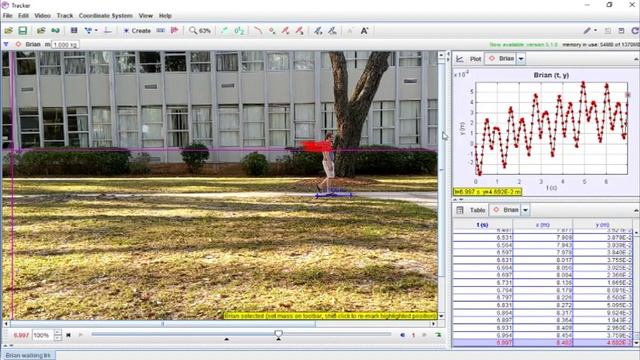Maximize the Plot view panel arrow
Screen dimensions: 640x360
636,59
